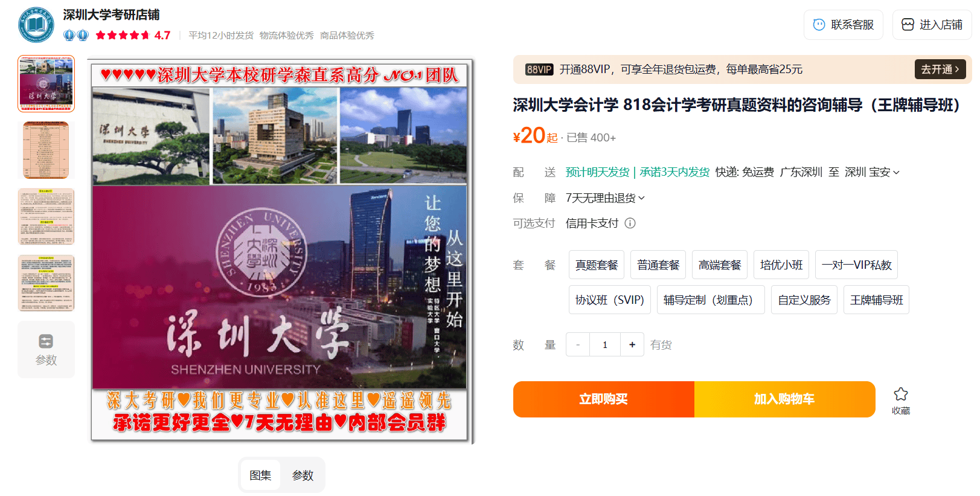980x496 pixels.
Task: Click the 加入购物车 add to cart button
Action: coord(785,399)
